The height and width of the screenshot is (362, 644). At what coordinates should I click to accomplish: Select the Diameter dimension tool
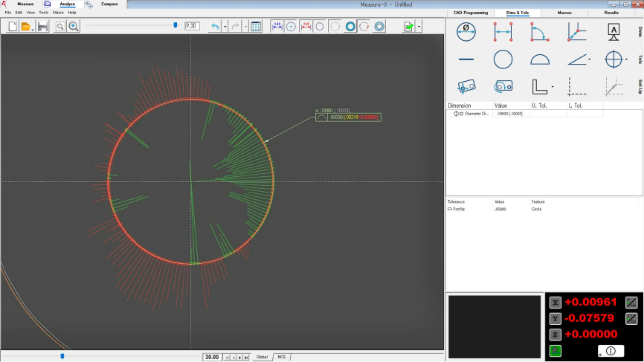(x=466, y=32)
